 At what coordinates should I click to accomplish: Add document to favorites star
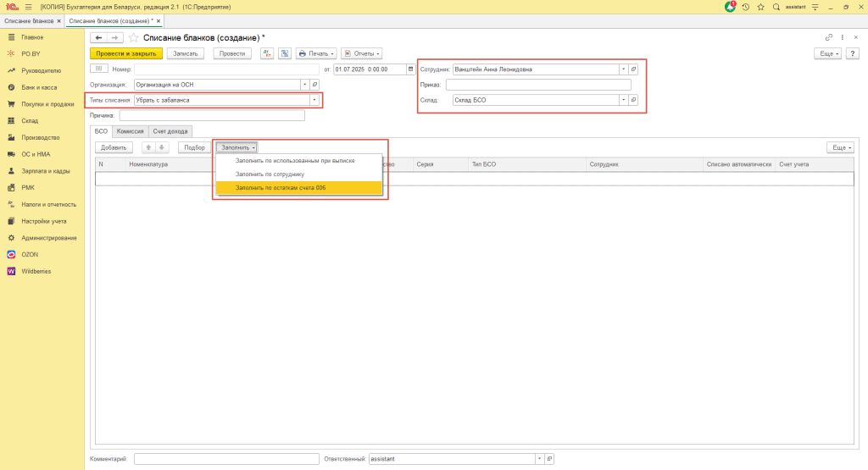click(x=133, y=37)
